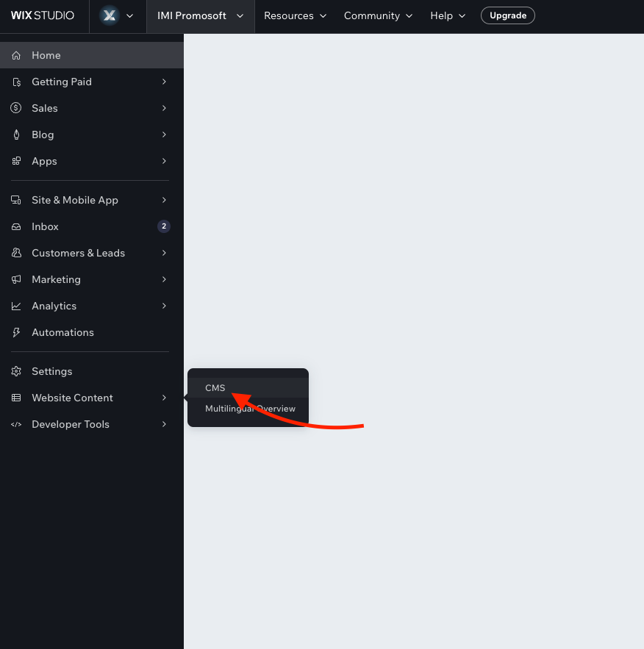The image size is (644, 649).
Task: Open Customers & Leads section
Action: 92,253
